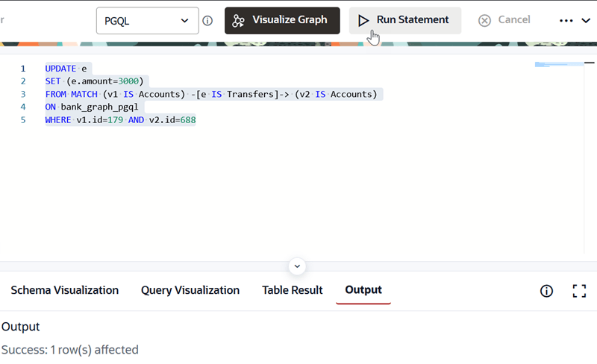Click the "ON bank_graph_pgql" line
Screen dimensions: 597x364
[92, 107]
